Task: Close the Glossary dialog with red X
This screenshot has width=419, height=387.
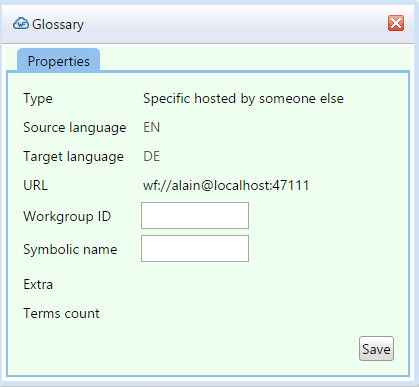Action: 396,23
